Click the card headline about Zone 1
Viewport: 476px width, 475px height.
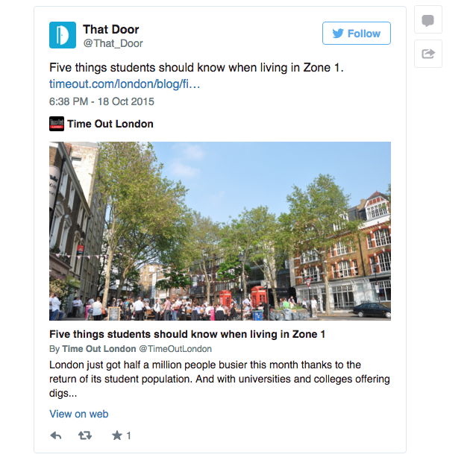point(187,334)
